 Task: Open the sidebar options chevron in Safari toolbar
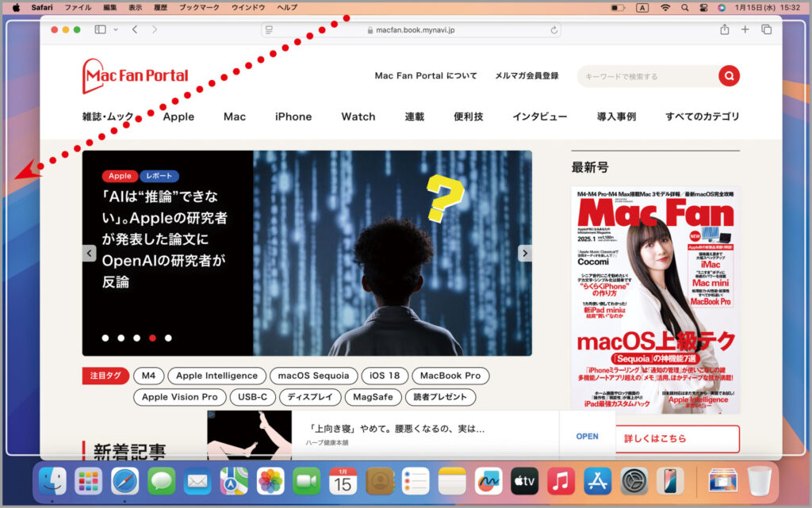point(116,29)
